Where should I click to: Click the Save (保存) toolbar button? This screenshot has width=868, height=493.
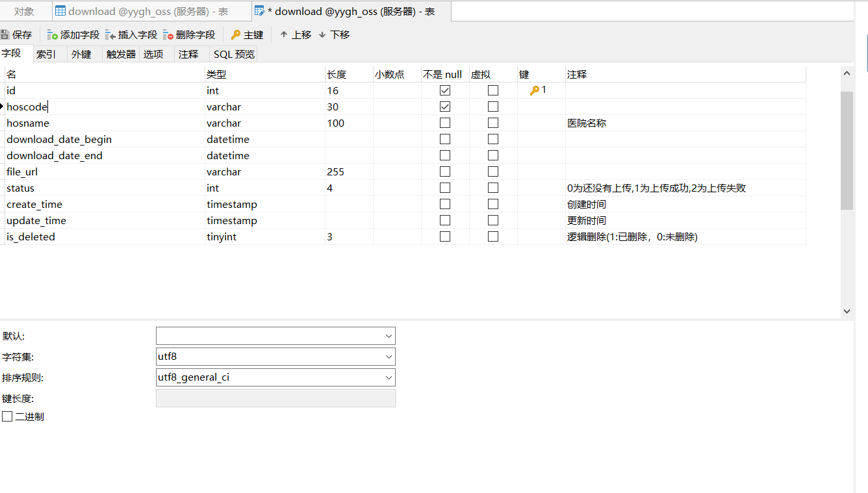(17, 34)
